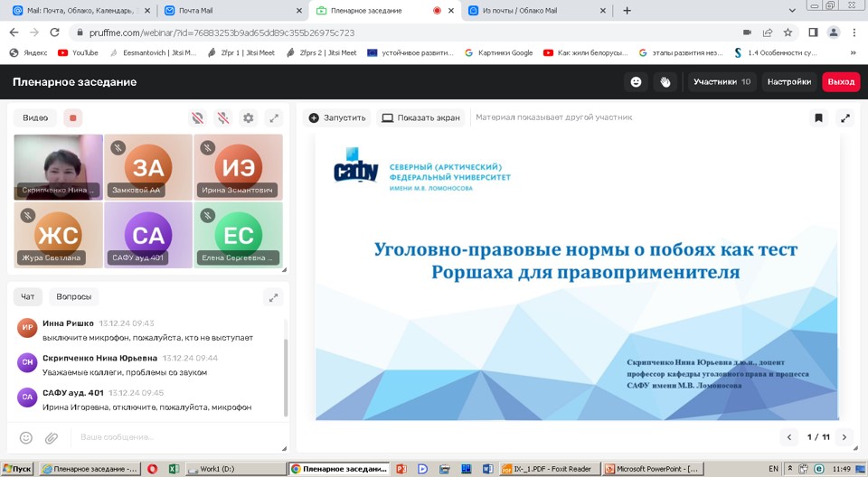Go to the next slide arrow
Image resolution: width=868 pixels, height=477 pixels.
point(844,437)
